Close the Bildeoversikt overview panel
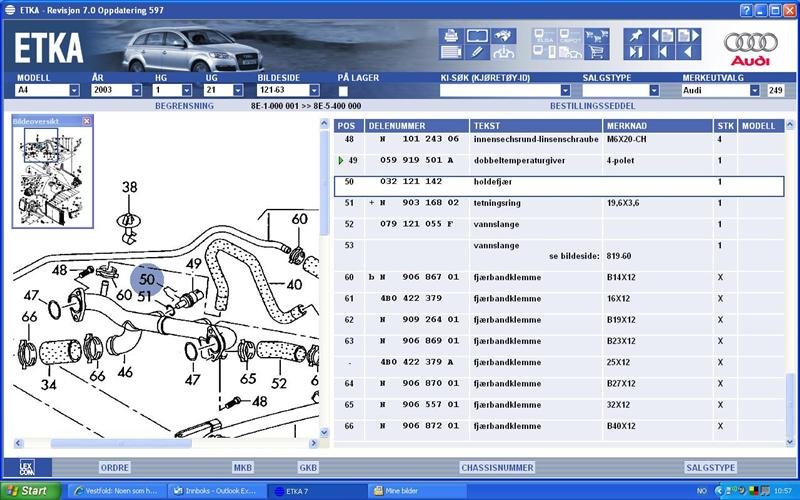The image size is (800, 500). [x=86, y=121]
